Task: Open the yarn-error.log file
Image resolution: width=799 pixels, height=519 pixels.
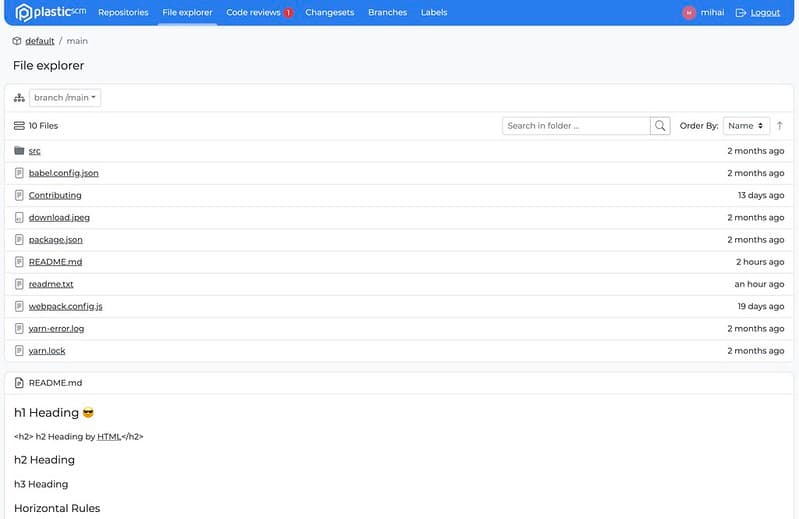Action: [57, 329]
